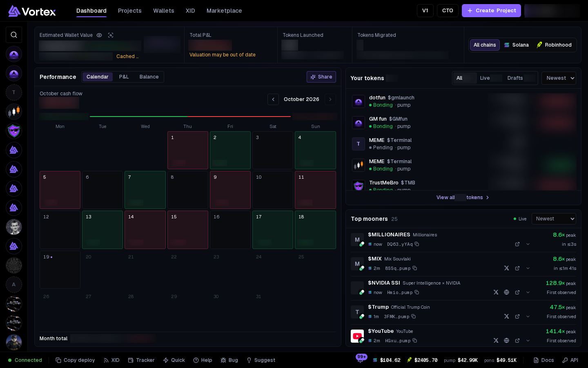Filter to Robinhood chain
This screenshot has width=588, height=368.
click(x=554, y=45)
